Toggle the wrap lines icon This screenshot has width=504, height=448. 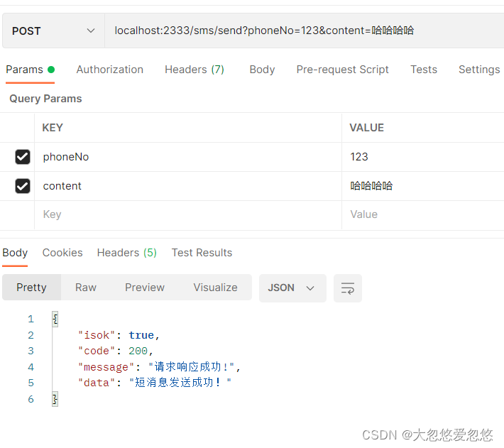tap(347, 288)
